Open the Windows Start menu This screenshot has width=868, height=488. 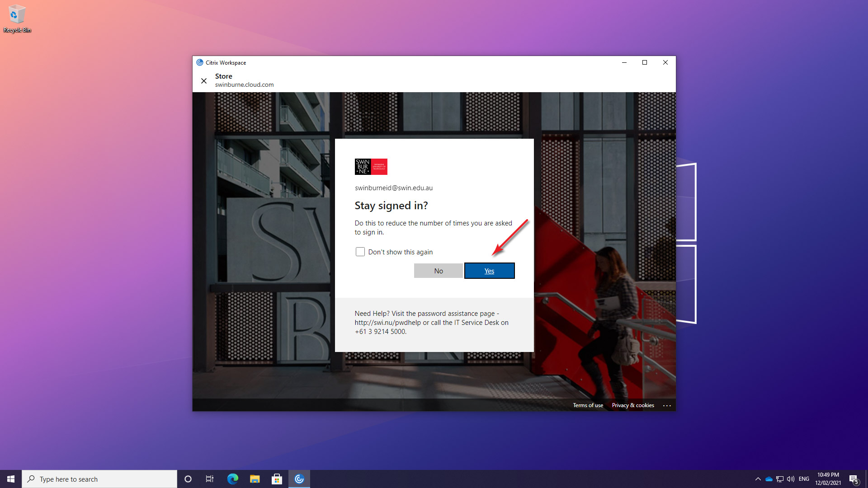[x=11, y=479]
